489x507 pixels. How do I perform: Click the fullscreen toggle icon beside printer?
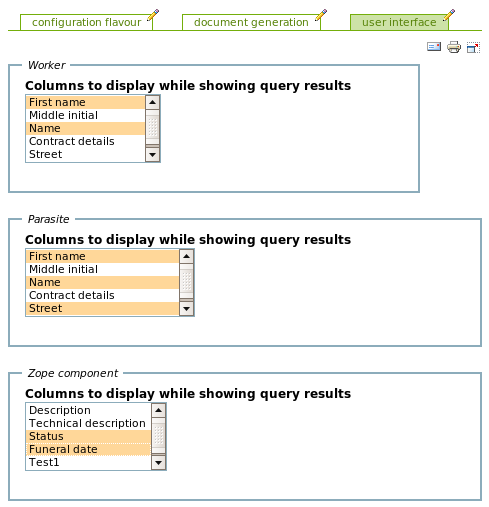click(x=473, y=47)
